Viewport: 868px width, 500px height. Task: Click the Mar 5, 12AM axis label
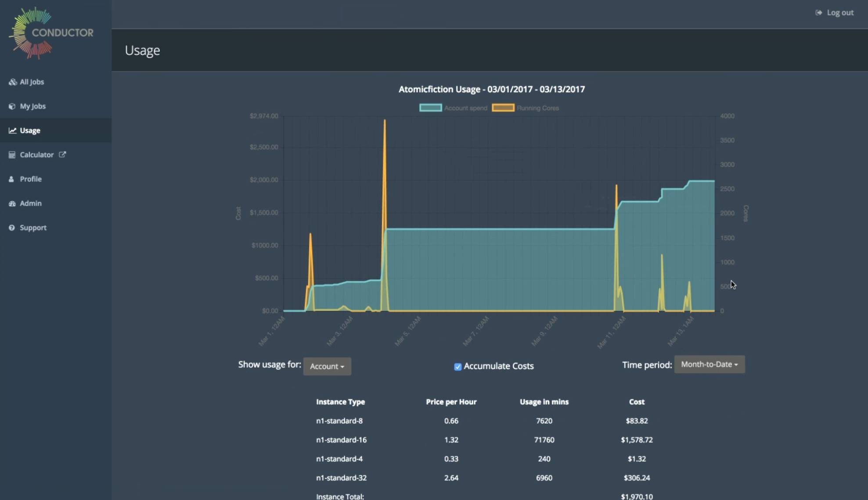(407, 331)
